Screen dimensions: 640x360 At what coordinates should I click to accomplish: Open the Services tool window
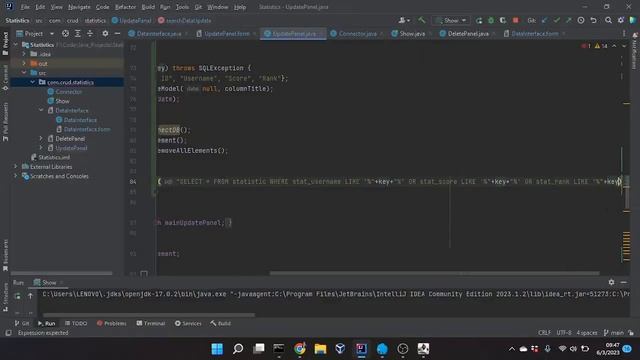click(x=188, y=323)
